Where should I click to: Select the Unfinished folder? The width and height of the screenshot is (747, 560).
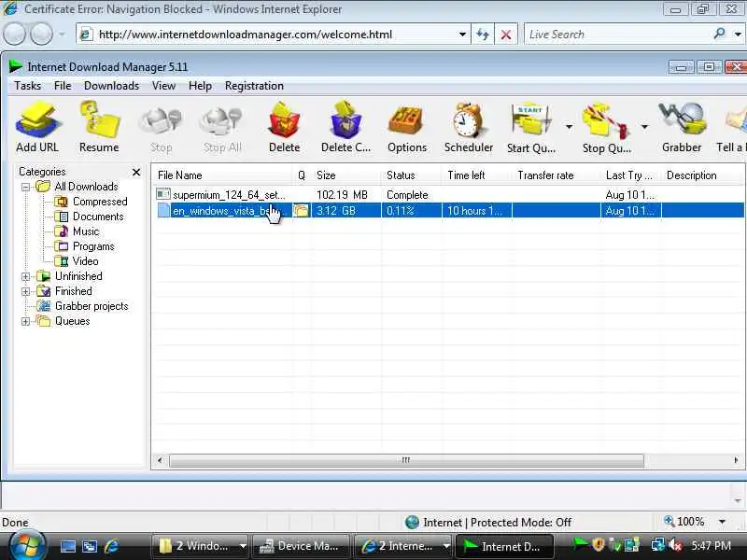tap(78, 276)
